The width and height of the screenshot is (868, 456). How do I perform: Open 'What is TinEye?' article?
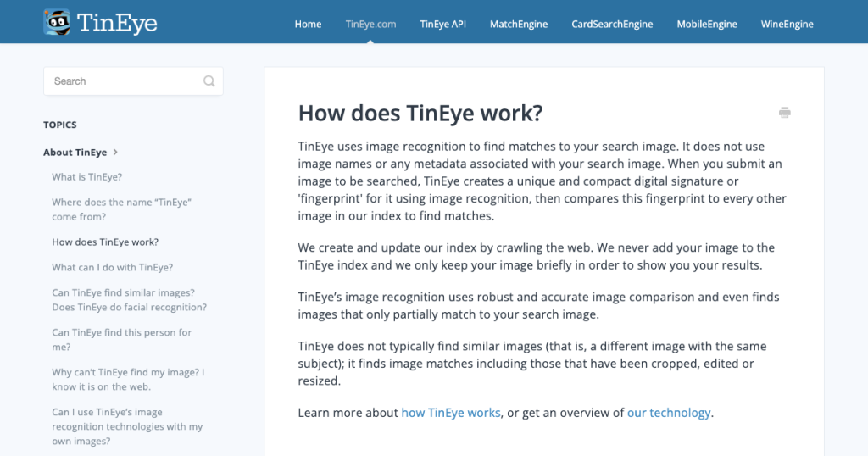(87, 177)
